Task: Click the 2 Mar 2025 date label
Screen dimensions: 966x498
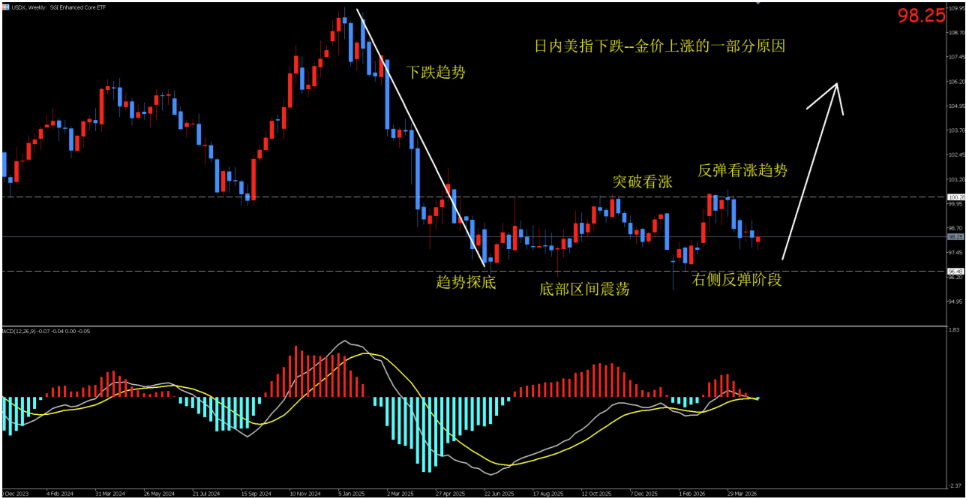Action: [398, 494]
